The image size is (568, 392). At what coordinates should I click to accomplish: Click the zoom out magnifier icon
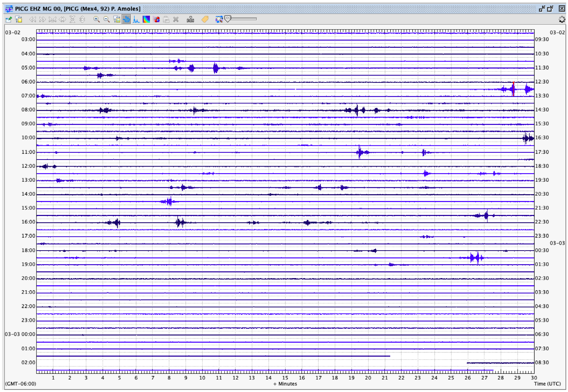point(106,20)
